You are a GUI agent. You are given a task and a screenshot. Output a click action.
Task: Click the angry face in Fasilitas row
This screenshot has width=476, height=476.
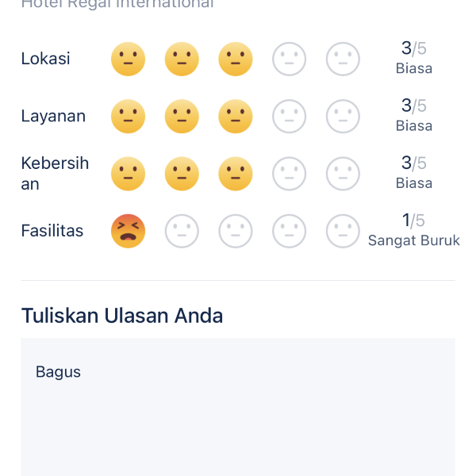click(128, 231)
